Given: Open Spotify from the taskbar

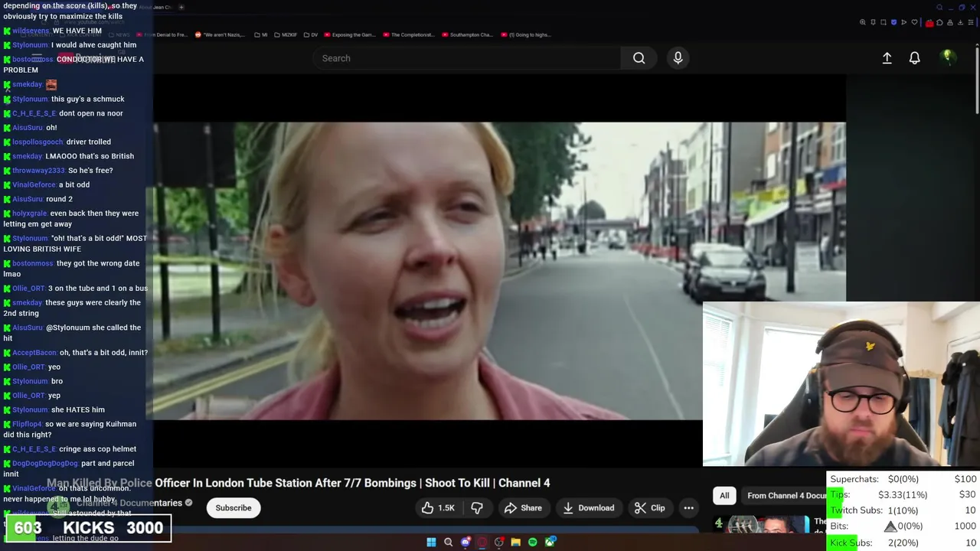Looking at the screenshot, I should click(533, 542).
